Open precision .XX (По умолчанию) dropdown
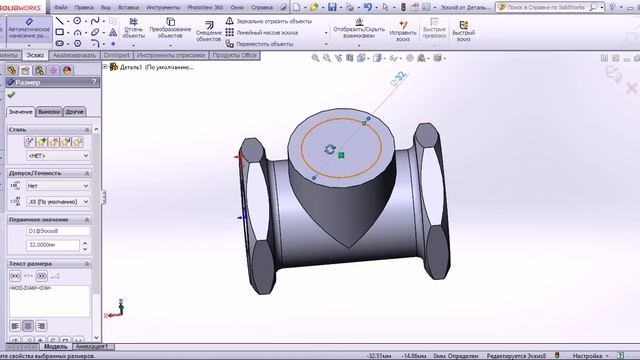 [58, 202]
